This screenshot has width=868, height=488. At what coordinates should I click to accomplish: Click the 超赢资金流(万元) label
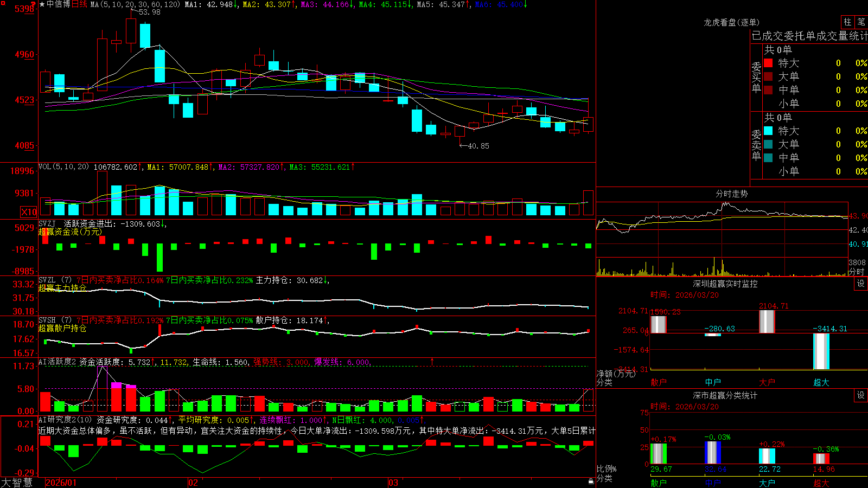(70, 232)
